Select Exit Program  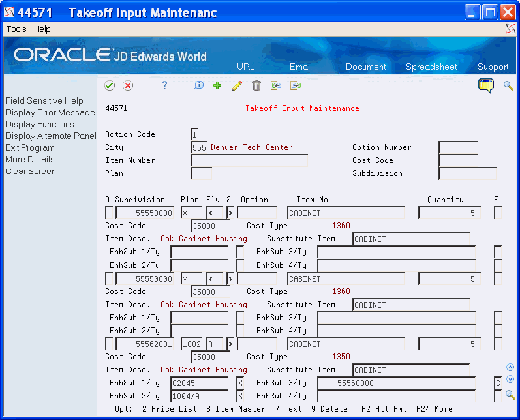[x=30, y=148]
